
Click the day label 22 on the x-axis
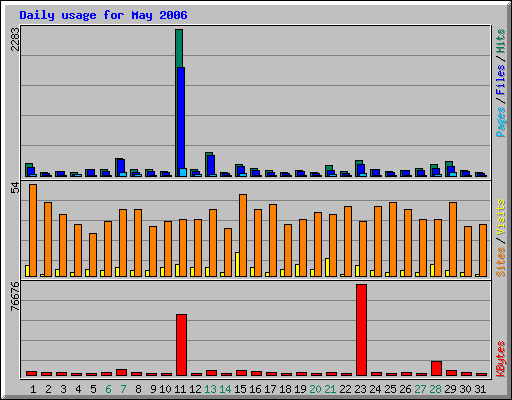[345, 389]
